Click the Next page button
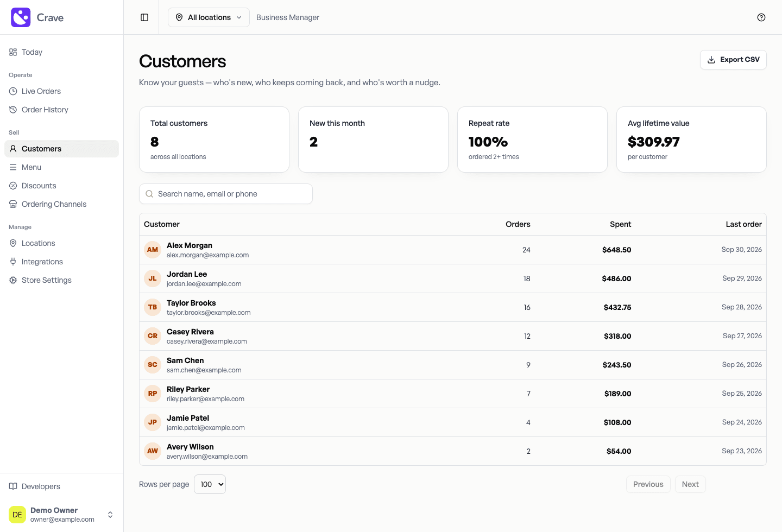The height and width of the screenshot is (532, 782). [x=690, y=484]
